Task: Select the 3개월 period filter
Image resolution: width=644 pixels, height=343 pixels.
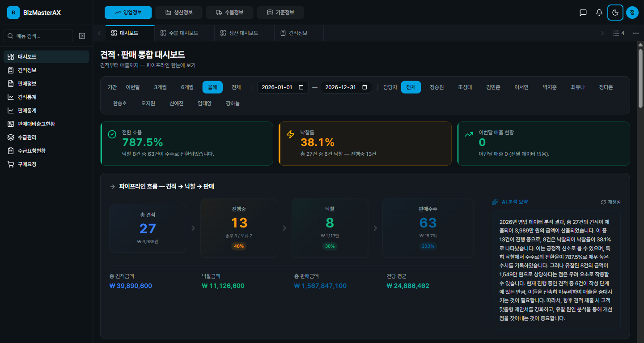Action: point(161,87)
